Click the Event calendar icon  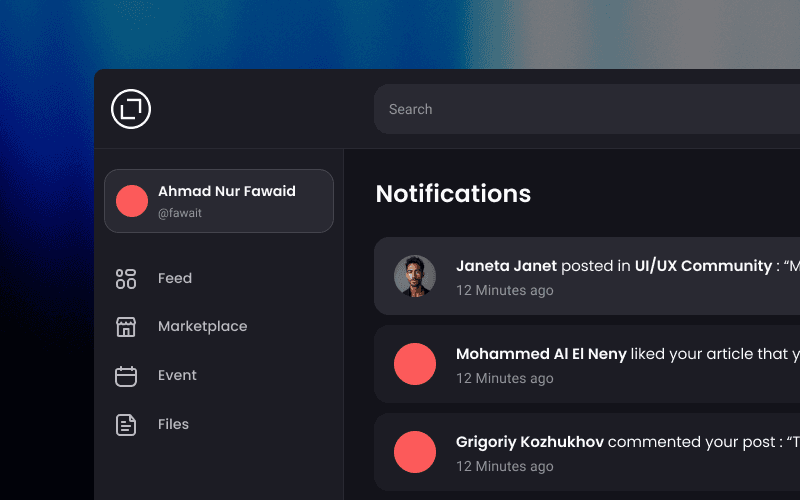(126, 376)
